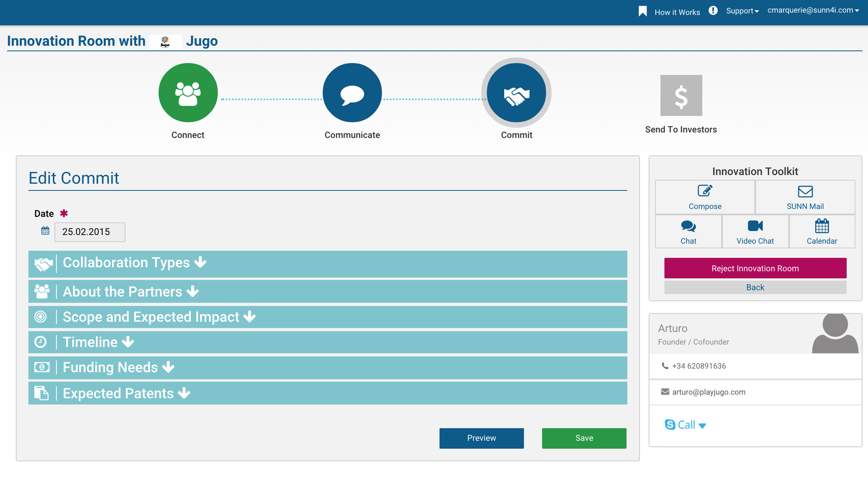Image resolution: width=868 pixels, height=481 pixels.
Task: Click the calendar icon beside the date field
Action: 45,231
